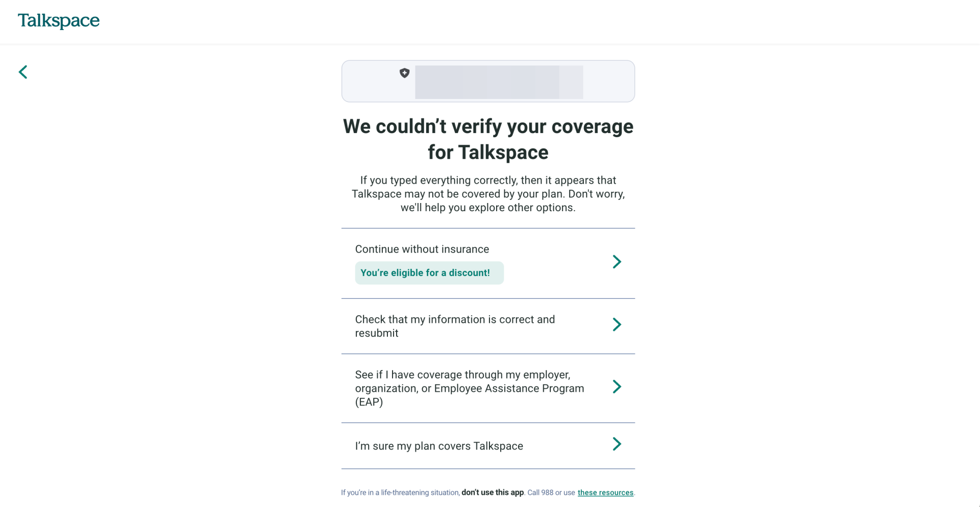Click chevron beside plan covers Talkspace

pos(617,444)
